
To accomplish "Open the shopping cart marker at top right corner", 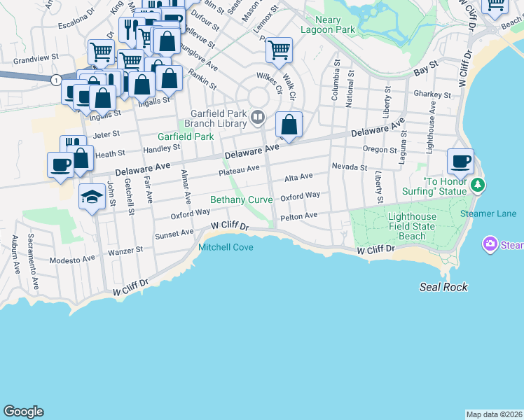I will [x=495, y=7].
